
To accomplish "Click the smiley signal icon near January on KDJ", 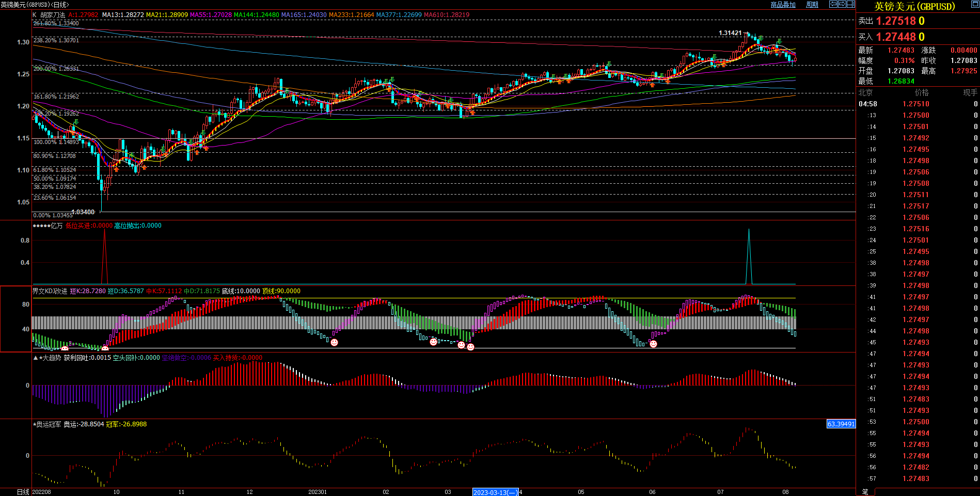I will coord(334,342).
